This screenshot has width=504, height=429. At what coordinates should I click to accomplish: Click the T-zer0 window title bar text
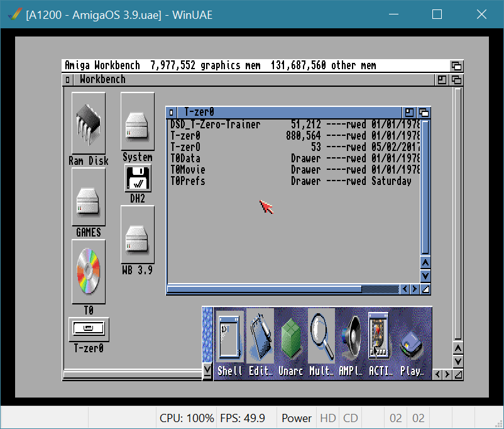[x=199, y=113]
